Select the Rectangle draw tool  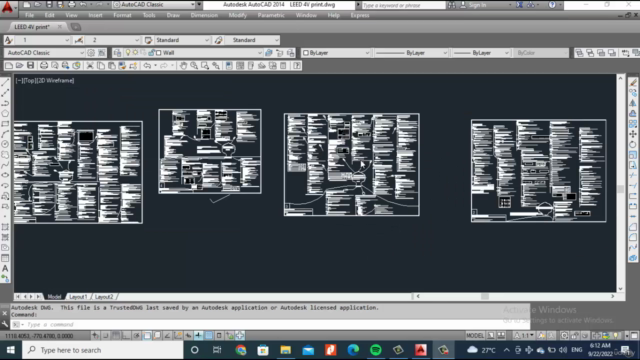[5, 124]
